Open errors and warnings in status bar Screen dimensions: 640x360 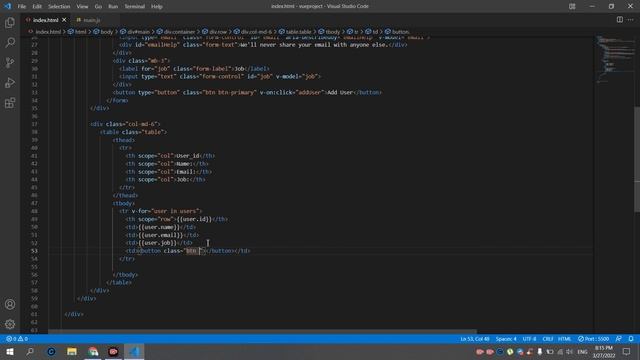click(17, 339)
